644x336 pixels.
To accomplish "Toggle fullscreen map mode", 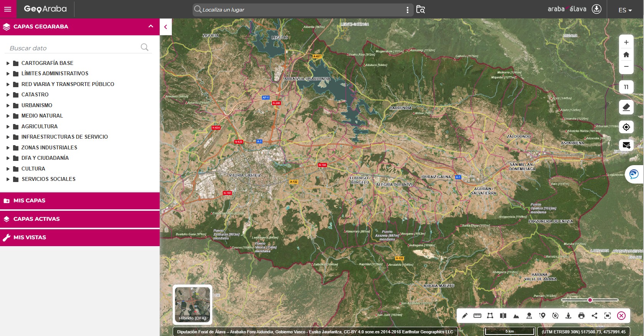I will tap(608, 316).
